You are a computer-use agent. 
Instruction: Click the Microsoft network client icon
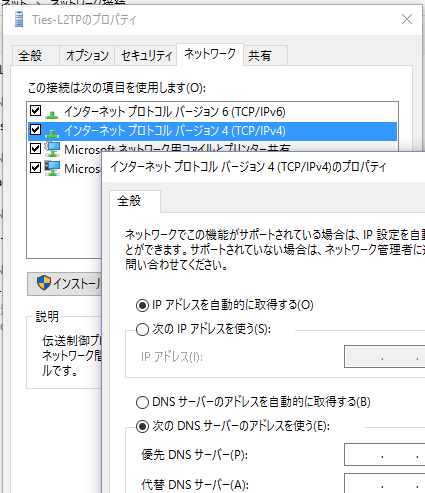[x=52, y=168]
